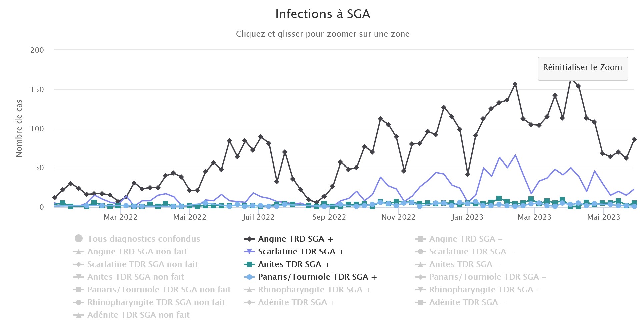Click the Angine TRD SGA – square icon

pos(420,239)
